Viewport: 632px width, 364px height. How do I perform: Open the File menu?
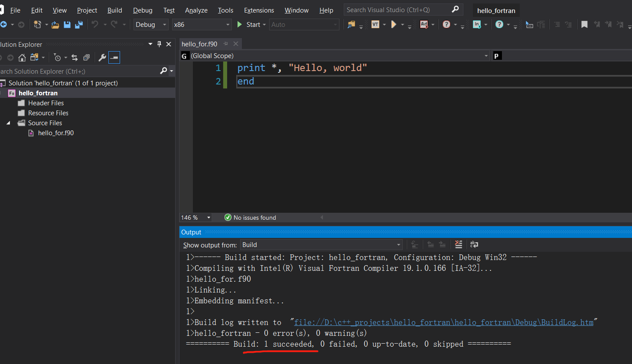[x=15, y=10]
